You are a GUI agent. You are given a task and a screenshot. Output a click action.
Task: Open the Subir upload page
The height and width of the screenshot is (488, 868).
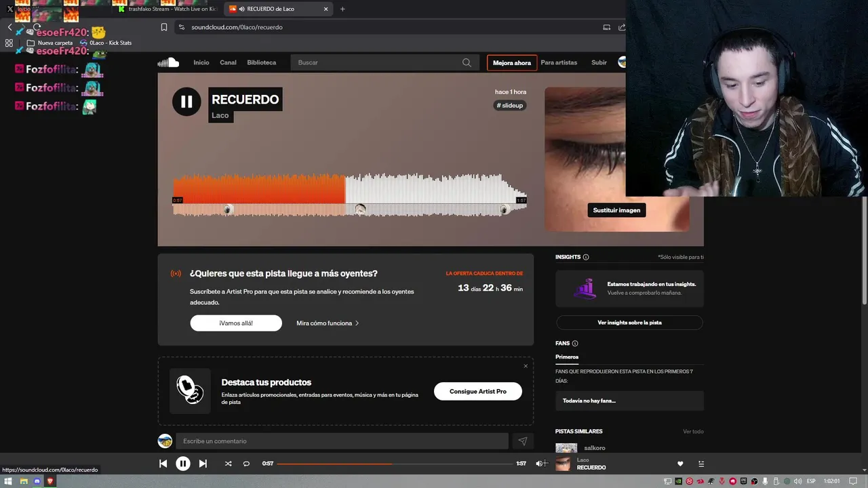pos(599,62)
